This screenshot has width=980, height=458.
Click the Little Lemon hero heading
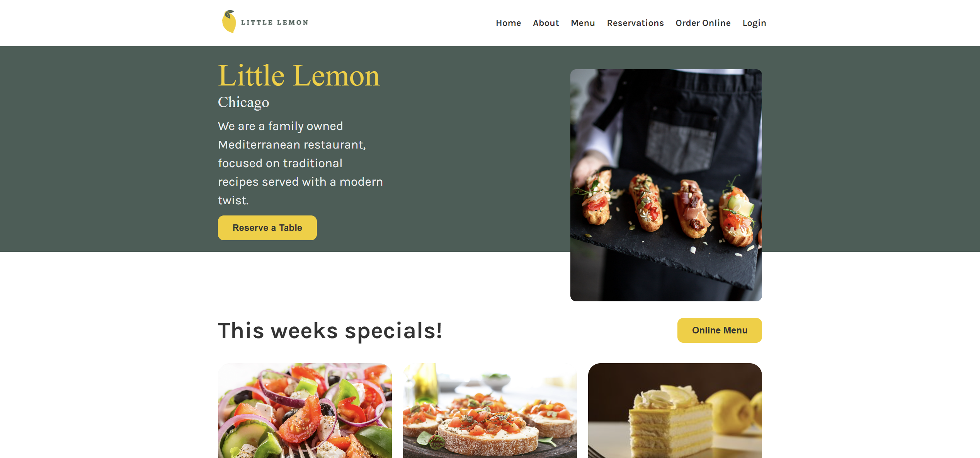[x=299, y=75]
